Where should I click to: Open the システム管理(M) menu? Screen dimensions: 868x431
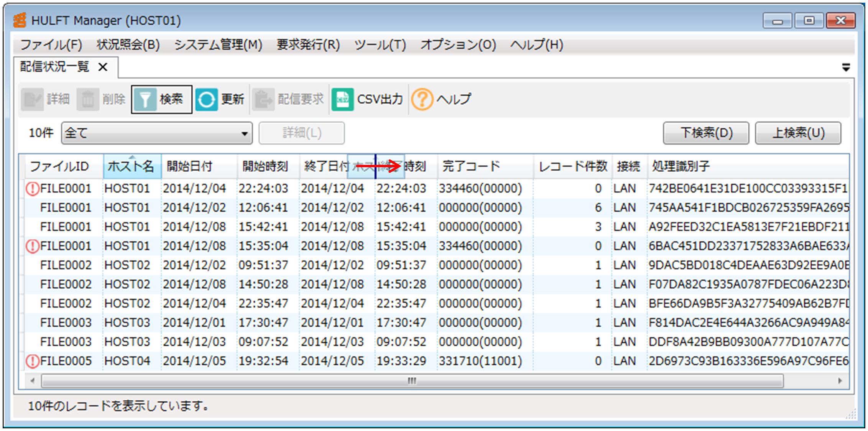tap(218, 45)
